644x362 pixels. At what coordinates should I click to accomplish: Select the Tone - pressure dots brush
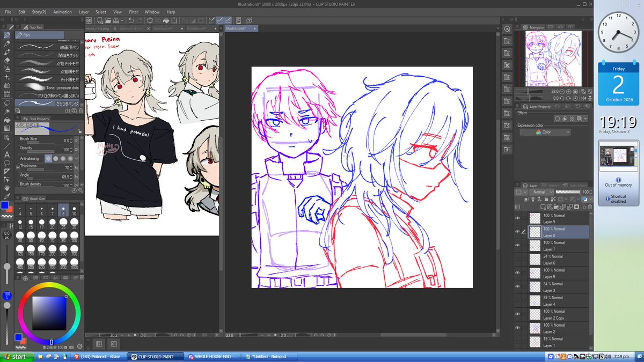coord(47,87)
